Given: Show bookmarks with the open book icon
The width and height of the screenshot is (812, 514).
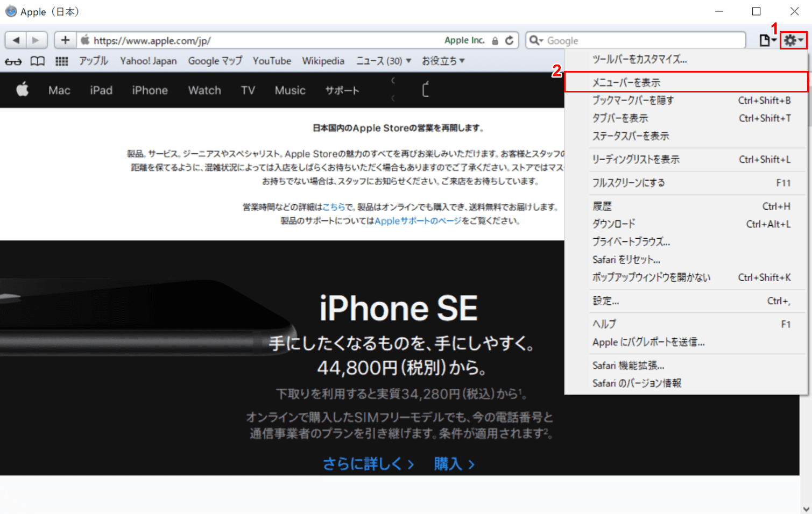Looking at the screenshot, I should point(37,61).
